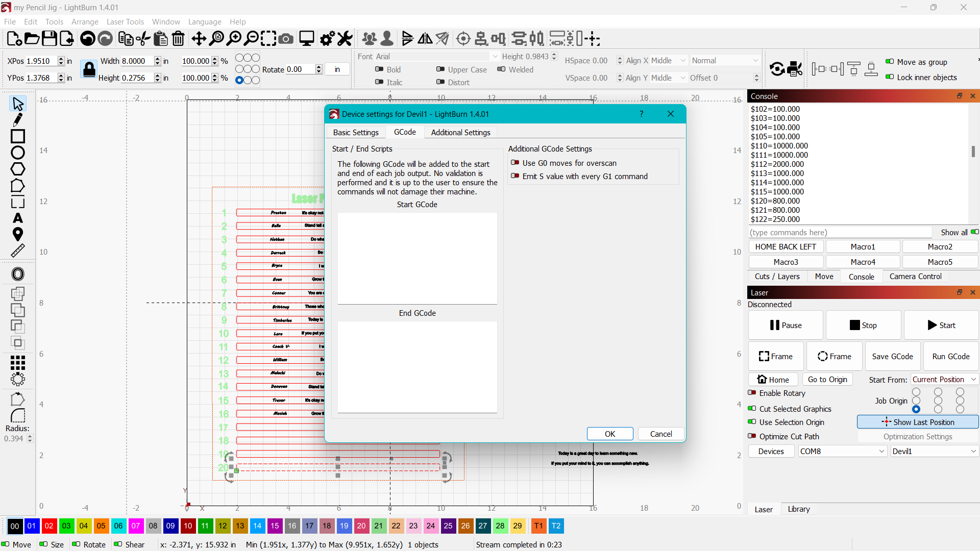Select the Position Laser pin tool
The height and width of the screenshot is (551, 980).
click(x=18, y=234)
